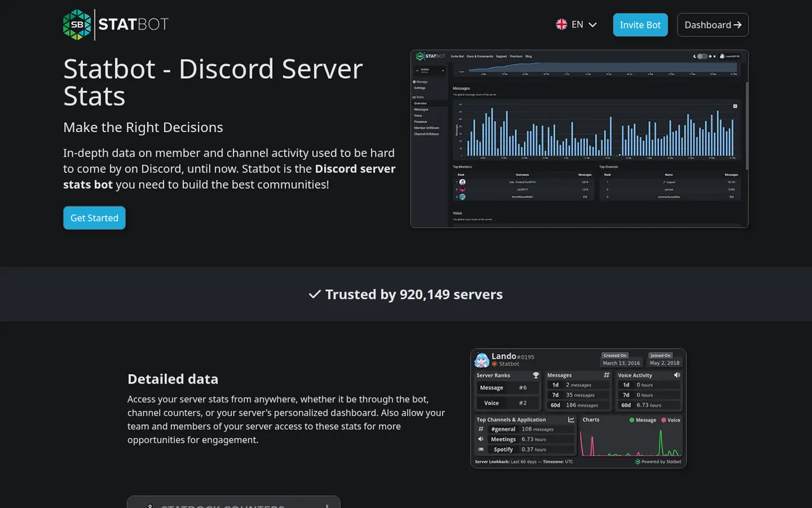812x508 pixels.
Task: Click the moon icon in the dashboard preview
Action: [x=695, y=56]
